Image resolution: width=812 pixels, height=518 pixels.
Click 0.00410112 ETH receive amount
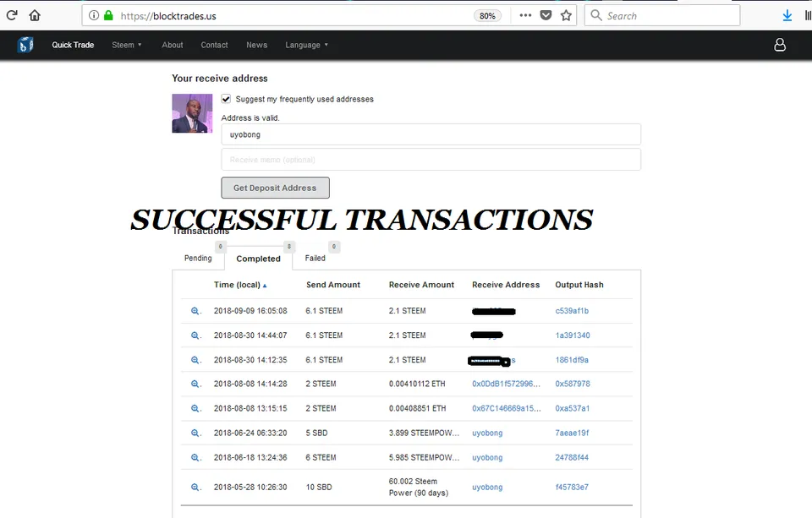coord(417,384)
